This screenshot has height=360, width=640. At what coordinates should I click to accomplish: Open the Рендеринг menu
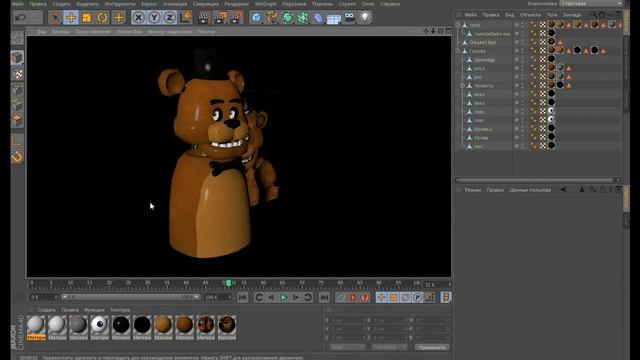[x=236, y=4]
